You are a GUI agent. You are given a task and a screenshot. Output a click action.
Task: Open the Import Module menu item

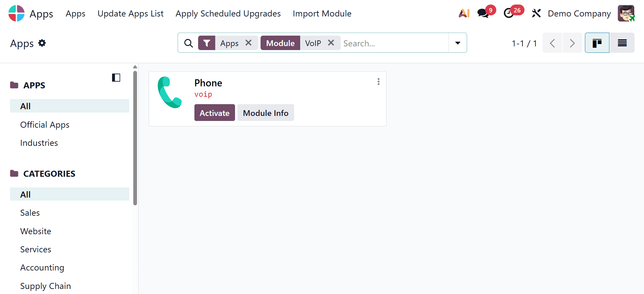point(322,13)
